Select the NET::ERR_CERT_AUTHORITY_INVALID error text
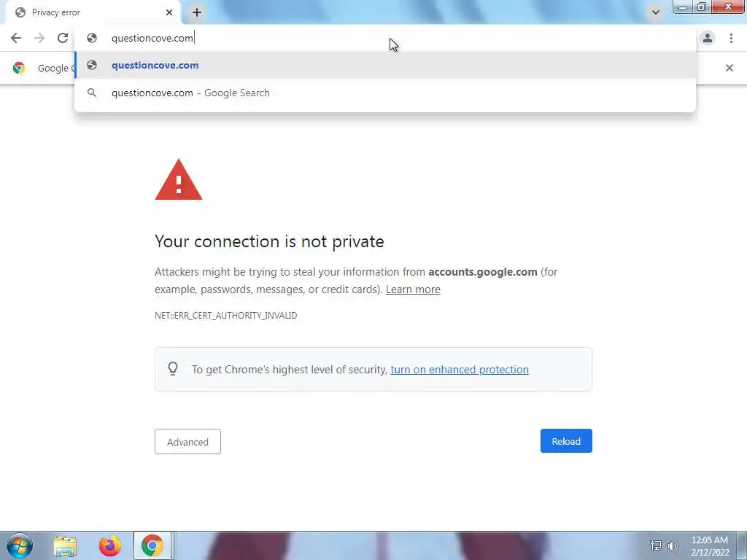The image size is (747, 560). coord(226,315)
